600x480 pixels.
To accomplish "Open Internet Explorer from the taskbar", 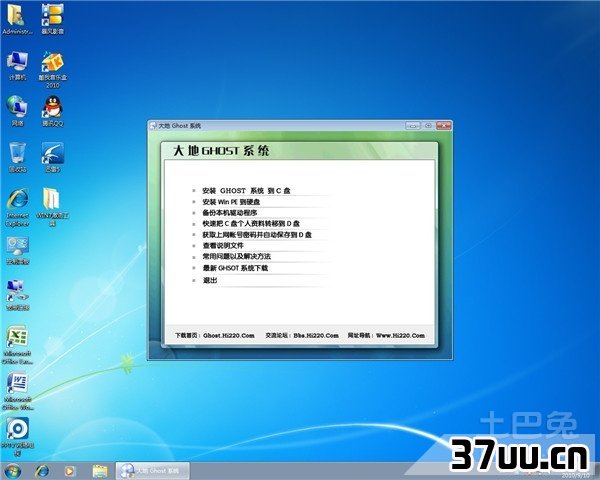I will click(42, 471).
